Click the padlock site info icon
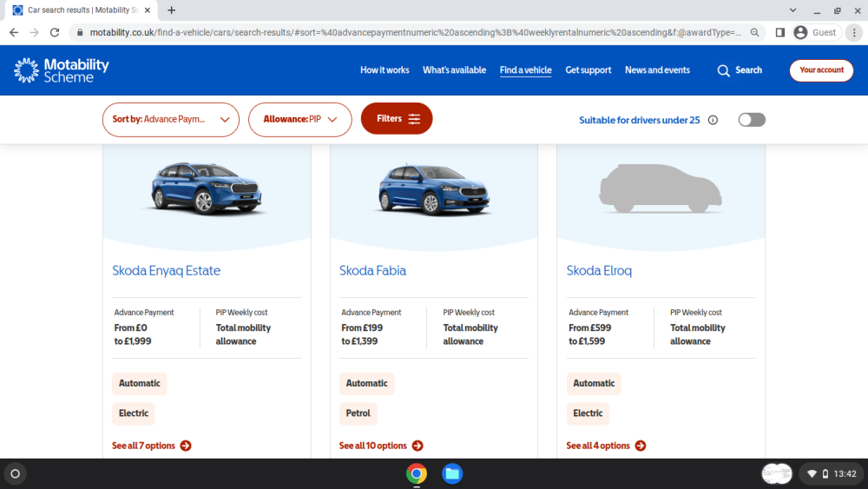 80,33
